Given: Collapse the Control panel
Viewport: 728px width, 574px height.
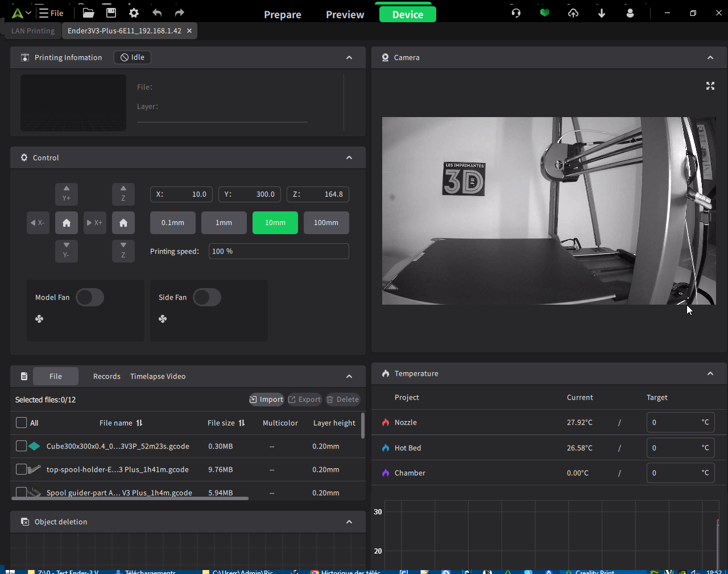Looking at the screenshot, I should (x=349, y=158).
